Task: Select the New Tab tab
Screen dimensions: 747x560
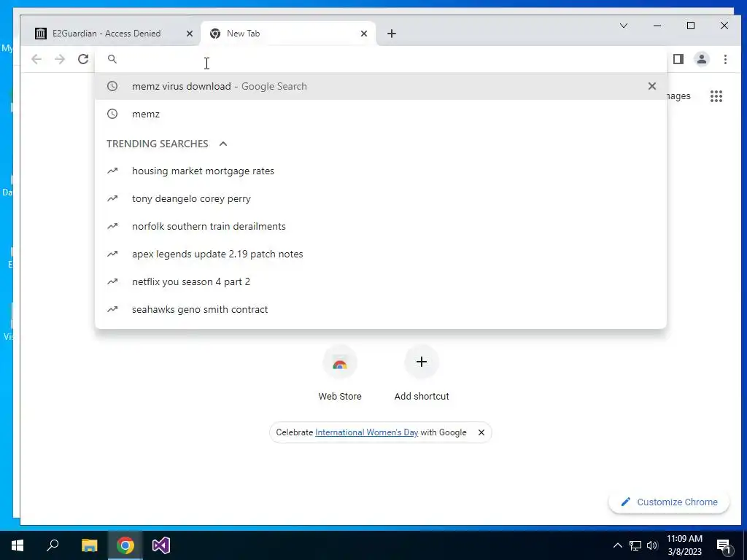Action: pos(288,34)
